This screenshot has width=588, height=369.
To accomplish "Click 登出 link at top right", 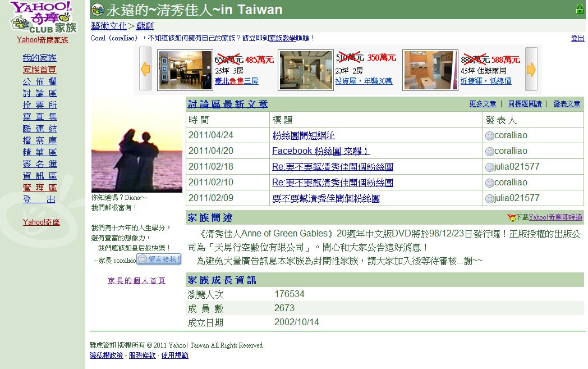I will click(x=577, y=38).
